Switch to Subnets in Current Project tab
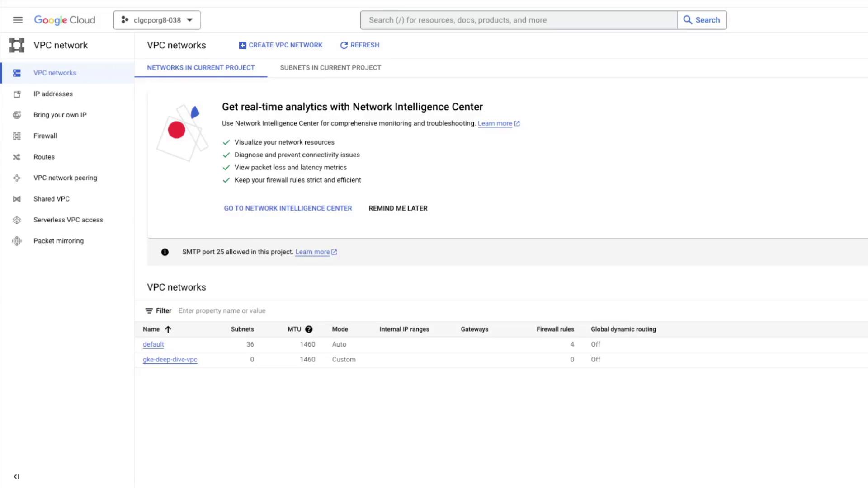The image size is (868, 488). (x=330, y=68)
